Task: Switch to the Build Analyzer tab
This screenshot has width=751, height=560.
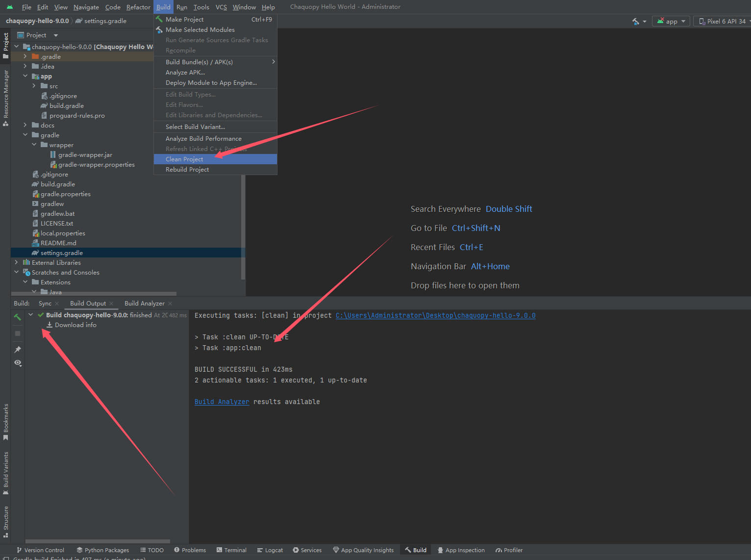Action: pyautogui.click(x=145, y=303)
